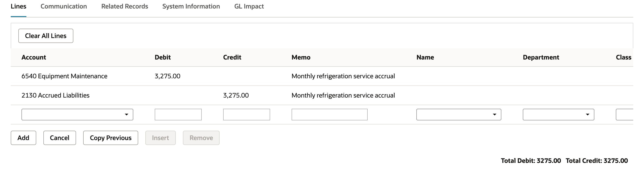Open the Account dropdown in new line
Image resolution: width=644 pixels, height=179 pixels.
pos(77,115)
